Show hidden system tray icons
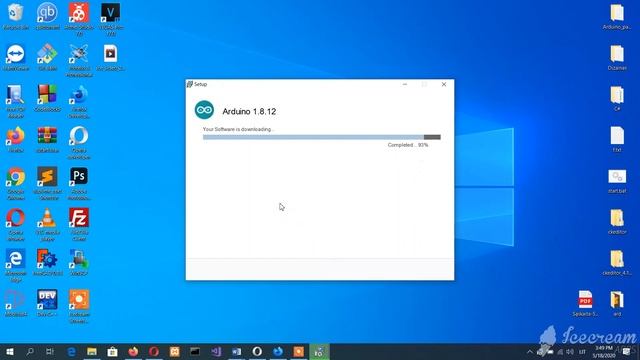The height and width of the screenshot is (360, 640). tap(529, 352)
